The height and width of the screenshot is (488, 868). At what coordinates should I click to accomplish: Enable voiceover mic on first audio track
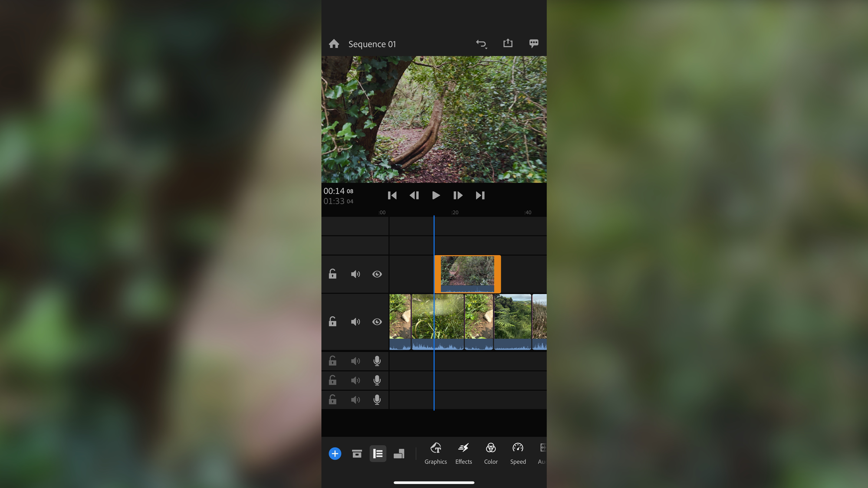(x=377, y=360)
